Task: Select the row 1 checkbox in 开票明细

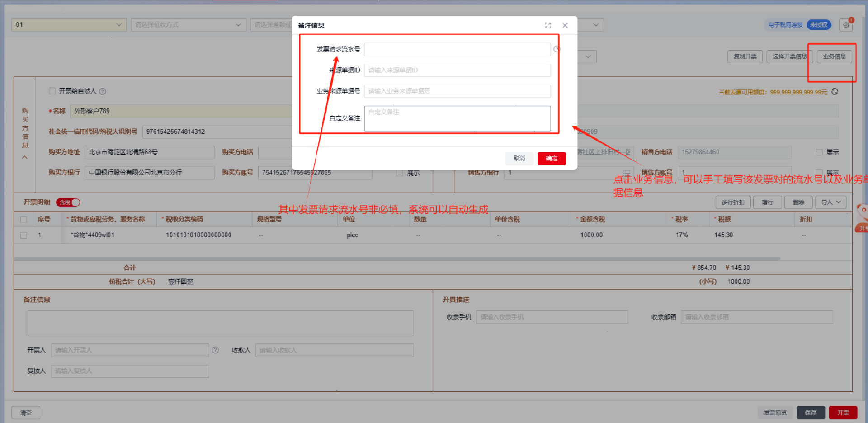Action: 24,235
